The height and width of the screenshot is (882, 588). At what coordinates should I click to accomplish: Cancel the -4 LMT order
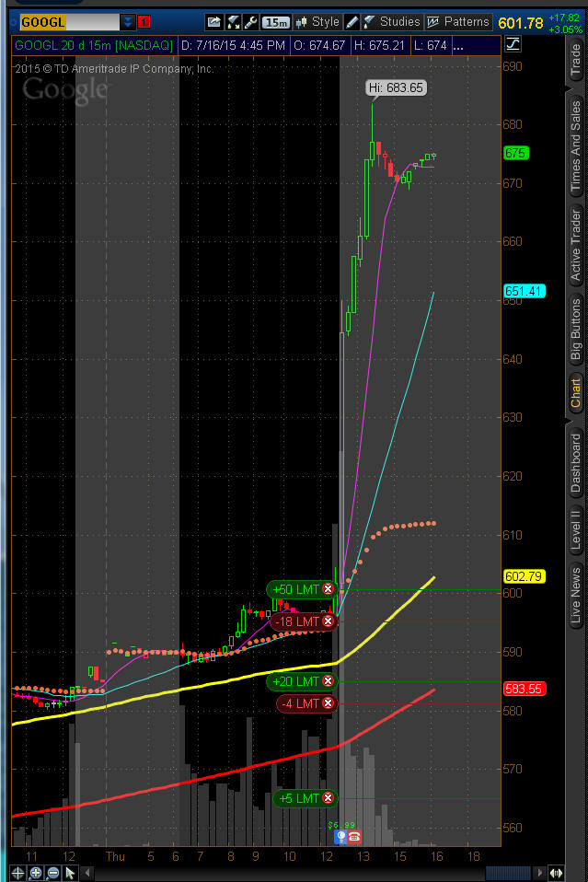(x=328, y=703)
